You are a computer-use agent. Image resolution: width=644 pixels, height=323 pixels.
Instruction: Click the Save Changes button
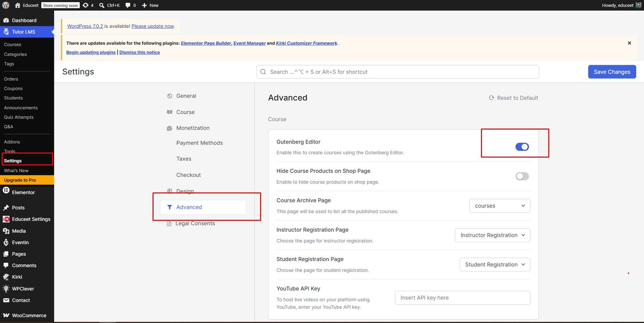[x=612, y=72]
